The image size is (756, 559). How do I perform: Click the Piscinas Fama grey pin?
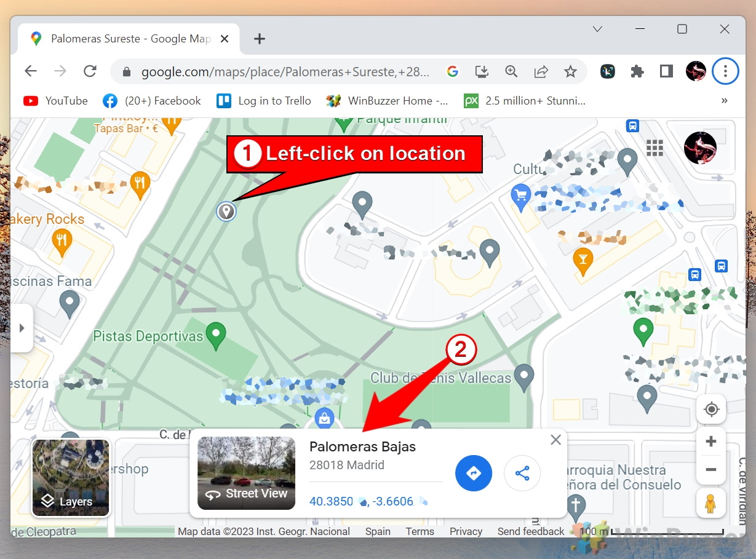[69, 304]
